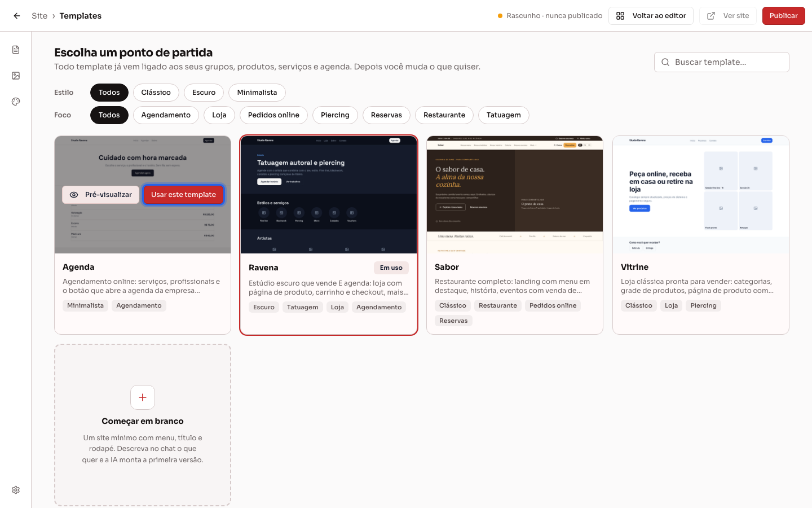This screenshot has height=508, width=812.
Task: Click the Agenda template title
Action: (78, 267)
